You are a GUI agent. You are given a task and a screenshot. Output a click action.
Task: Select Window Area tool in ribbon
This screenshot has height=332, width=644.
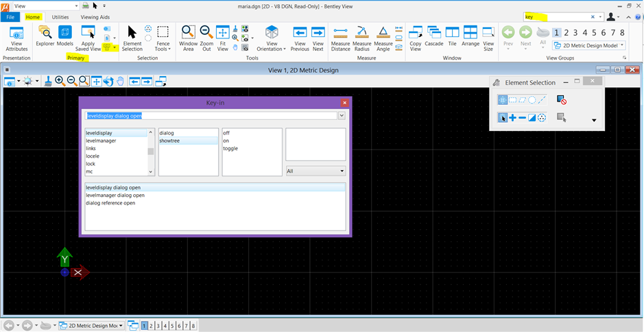point(188,38)
